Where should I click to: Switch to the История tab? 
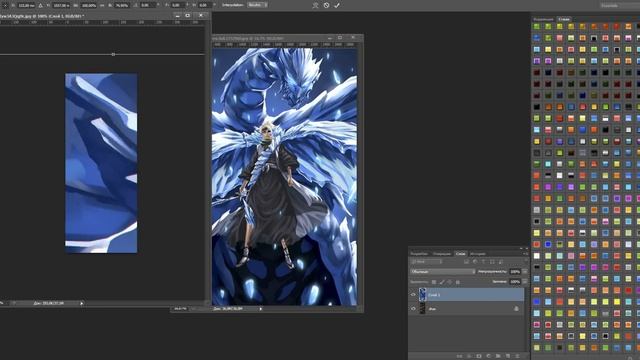[478, 254]
